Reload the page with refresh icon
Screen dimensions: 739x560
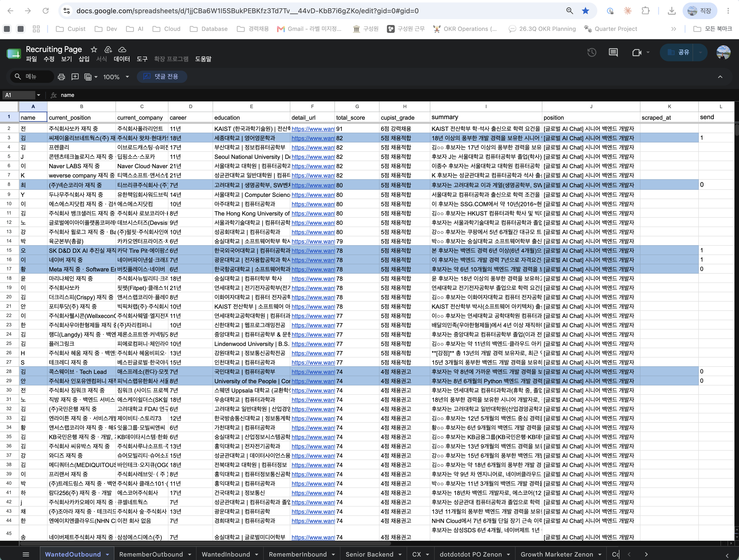pyautogui.click(x=45, y=11)
